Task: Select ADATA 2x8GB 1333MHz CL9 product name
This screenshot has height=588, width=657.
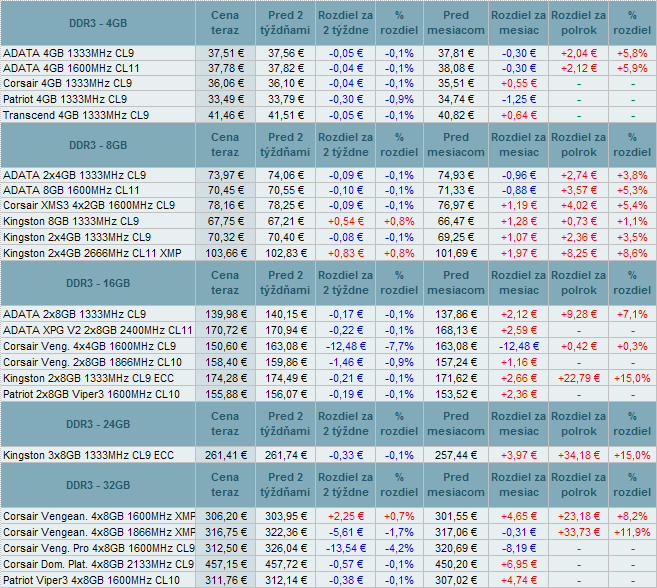Action: 75,314
